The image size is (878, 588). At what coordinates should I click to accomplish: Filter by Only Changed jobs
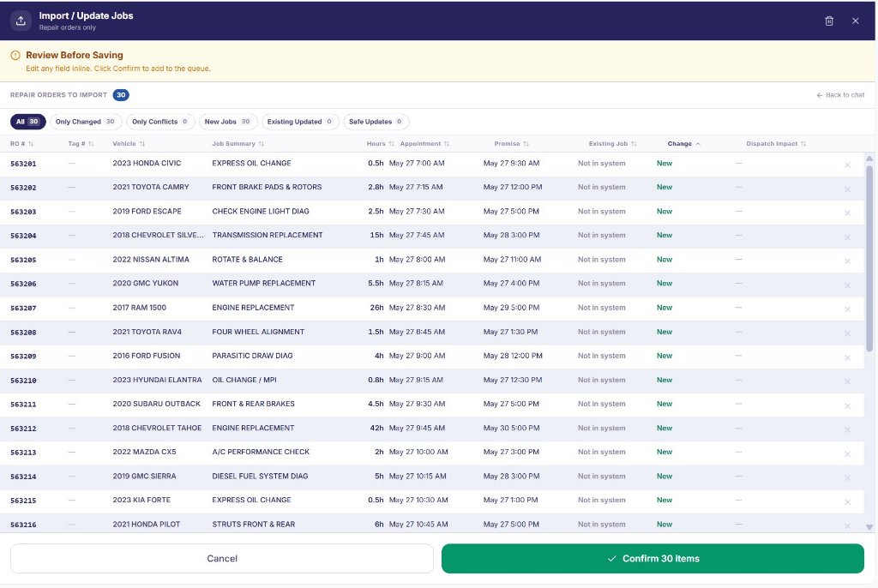tap(85, 122)
